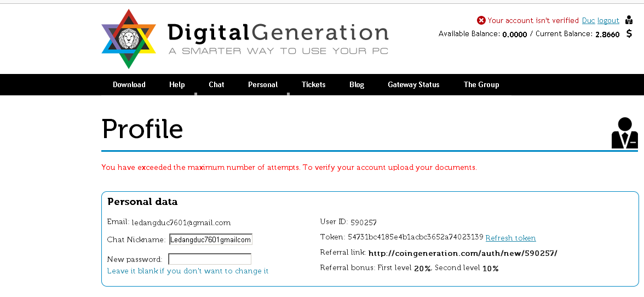Click the Duc username link
This screenshot has width=644, height=297.
[x=588, y=21]
